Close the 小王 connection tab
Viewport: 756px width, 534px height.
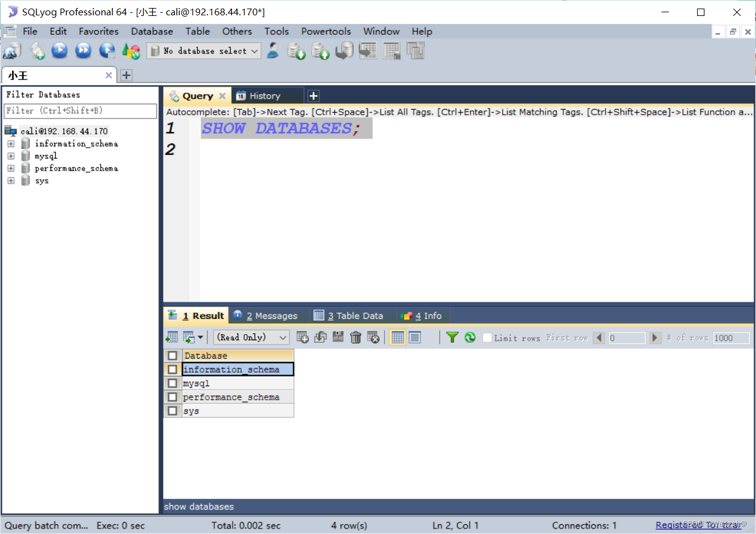point(109,75)
